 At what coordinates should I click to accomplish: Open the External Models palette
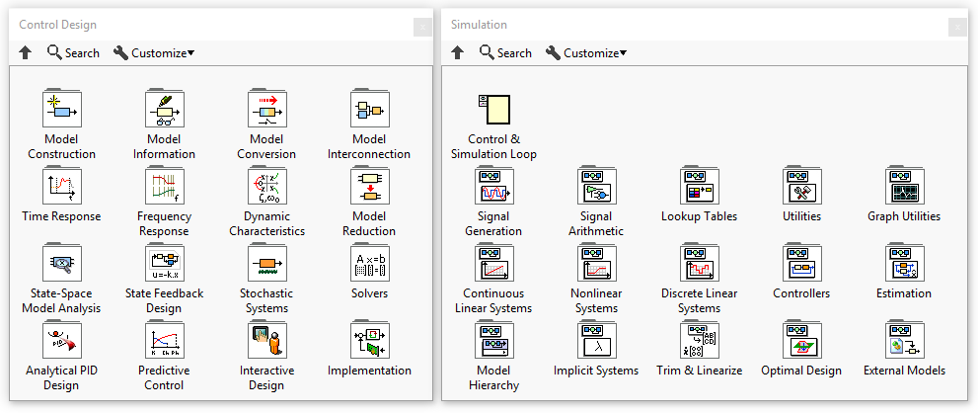point(904,340)
